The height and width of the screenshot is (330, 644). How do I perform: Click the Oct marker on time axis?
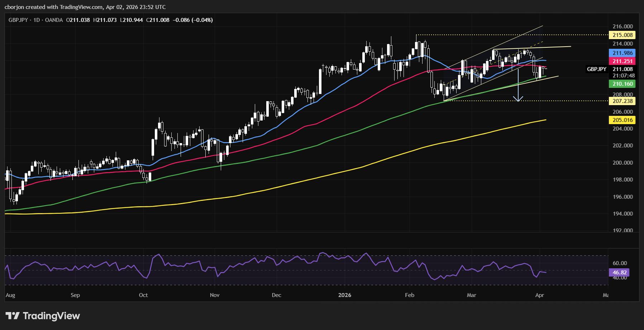143,295
